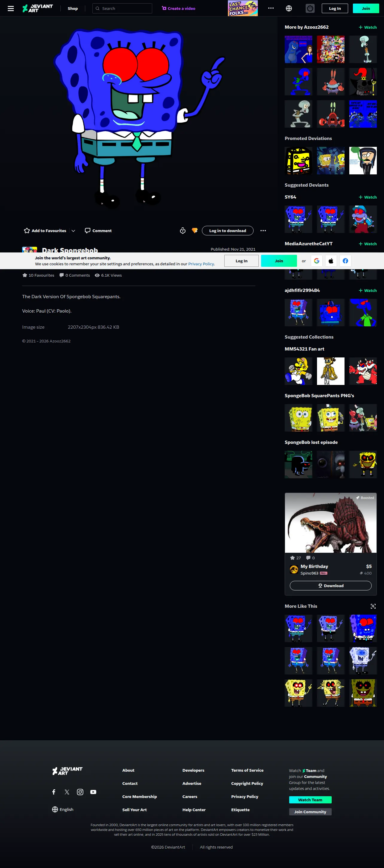The image size is (384, 868).
Task: Open the Copyright Policy footer link
Action: click(247, 783)
